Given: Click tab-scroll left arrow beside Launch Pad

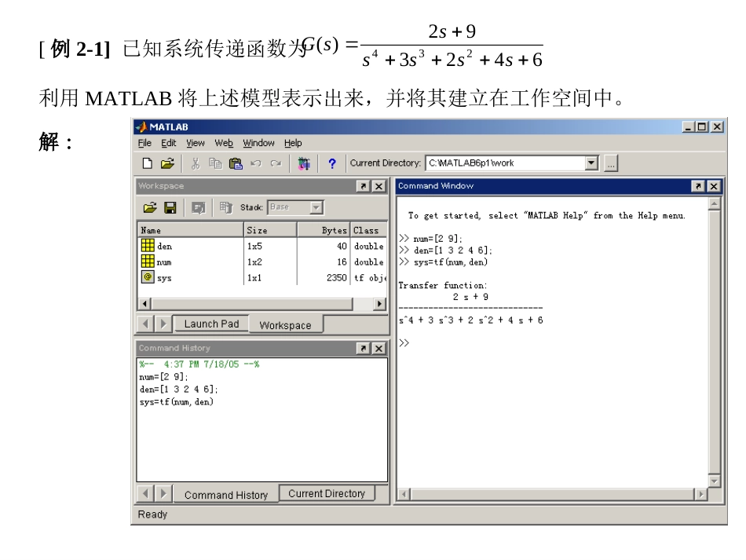Looking at the screenshot, I should pos(145,324).
